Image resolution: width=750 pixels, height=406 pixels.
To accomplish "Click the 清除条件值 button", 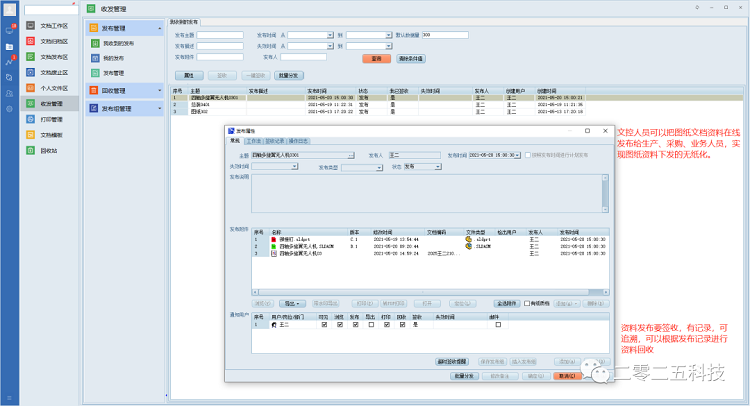I will point(411,58).
